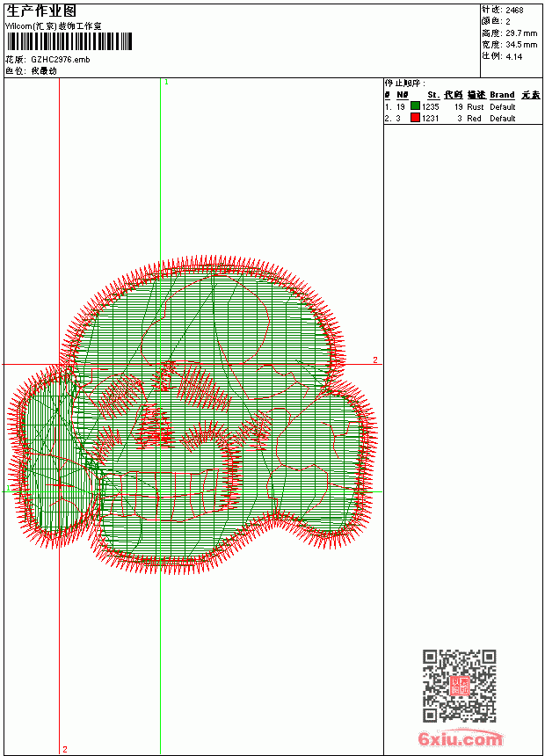Open the 6xiu.com watermark link

point(460,738)
